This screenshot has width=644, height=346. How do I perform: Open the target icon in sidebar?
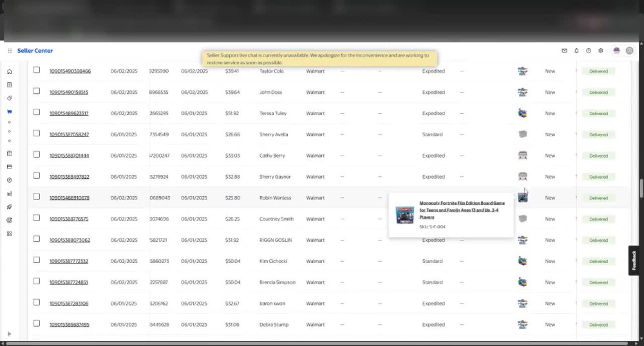10,220
